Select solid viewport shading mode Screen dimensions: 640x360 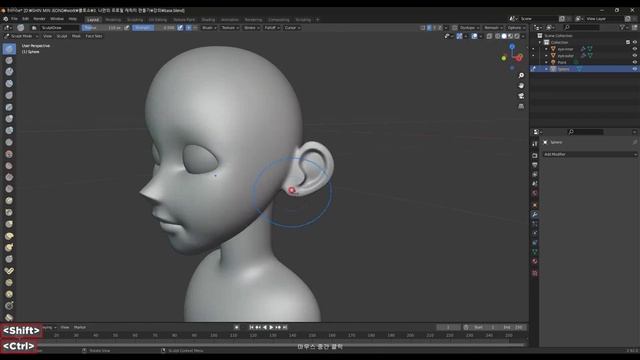pos(504,36)
